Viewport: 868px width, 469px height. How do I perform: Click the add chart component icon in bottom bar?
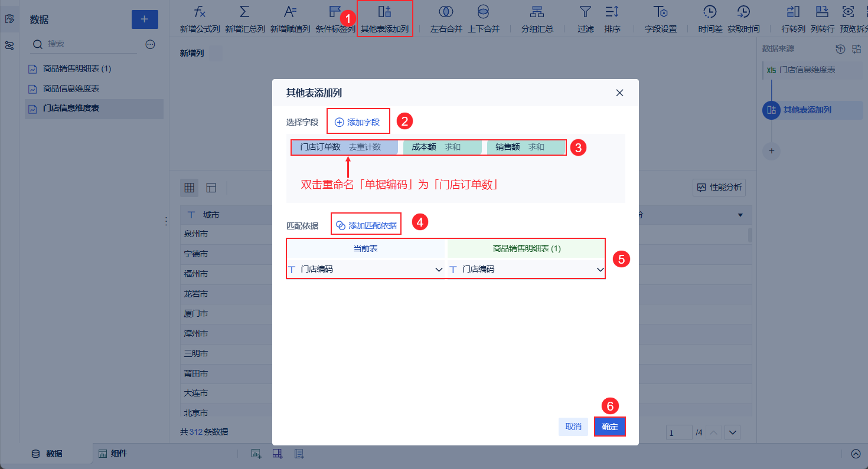tap(256, 454)
